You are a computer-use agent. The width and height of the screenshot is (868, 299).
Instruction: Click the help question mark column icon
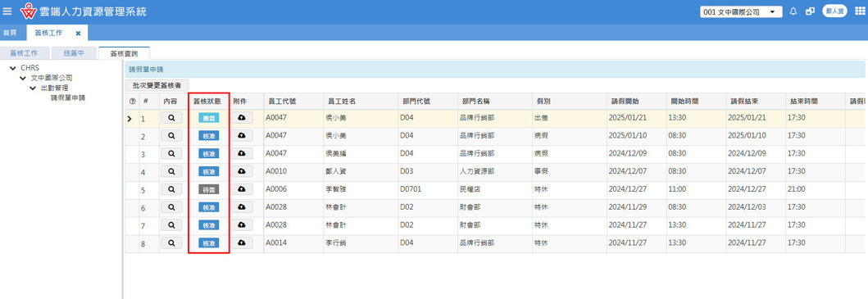(132, 102)
